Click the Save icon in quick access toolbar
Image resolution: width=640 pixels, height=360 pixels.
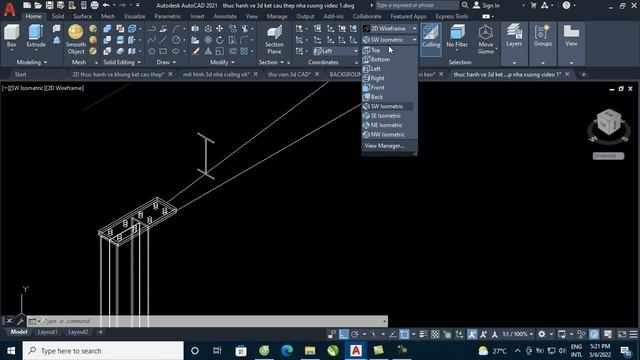point(49,5)
